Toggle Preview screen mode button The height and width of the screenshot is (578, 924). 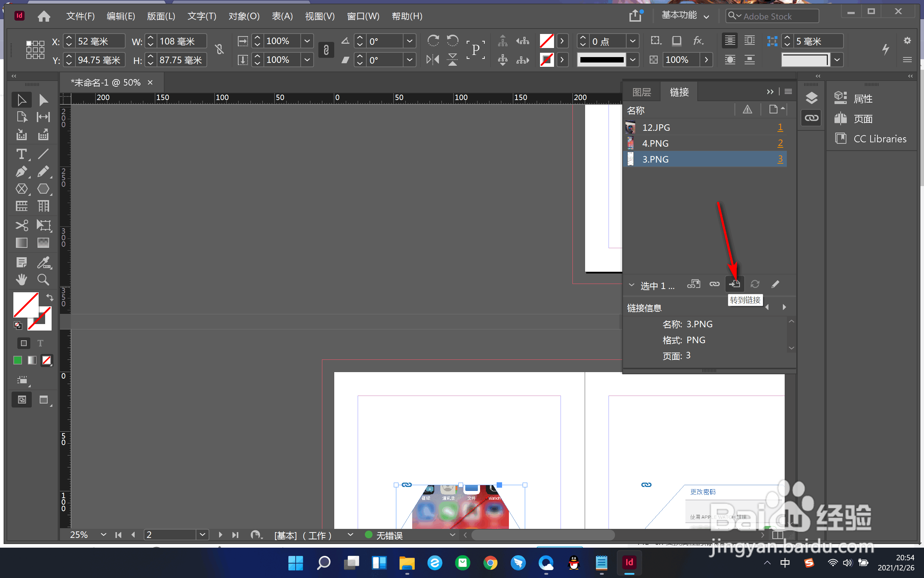click(x=44, y=400)
